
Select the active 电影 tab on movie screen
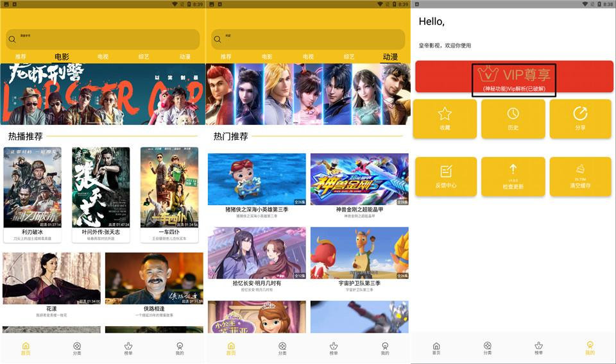coord(62,57)
